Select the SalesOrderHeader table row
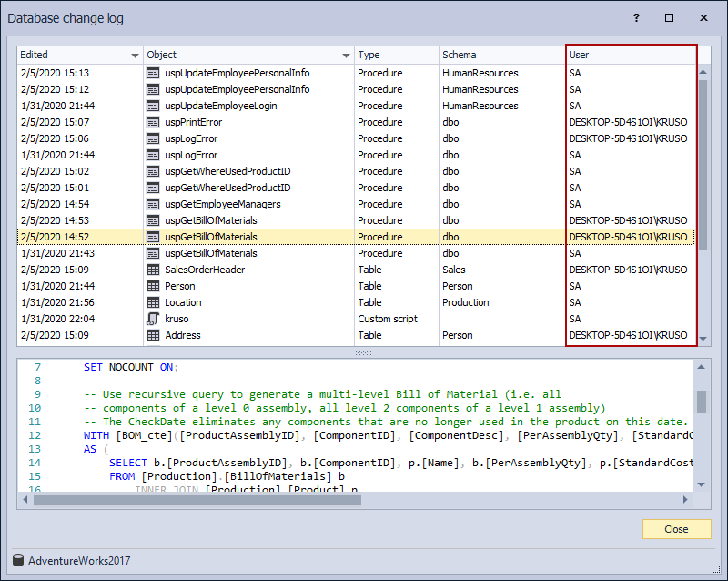The height and width of the screenshot is (581, 728). 273,270
